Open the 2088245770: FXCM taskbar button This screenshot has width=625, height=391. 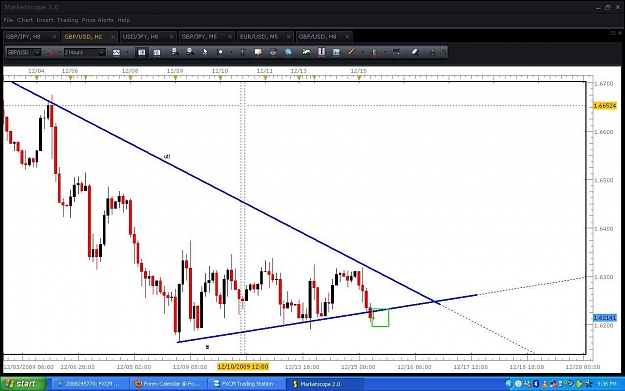pos(91,384)
